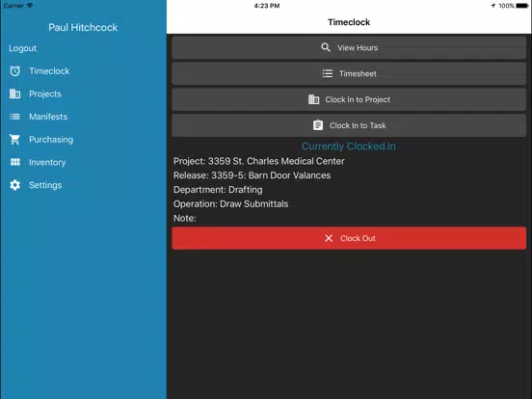Click the Note: field line
Image resolution: width=532 pixels, height=399 pixels.
pyautogui.click(x=185, y=218)
